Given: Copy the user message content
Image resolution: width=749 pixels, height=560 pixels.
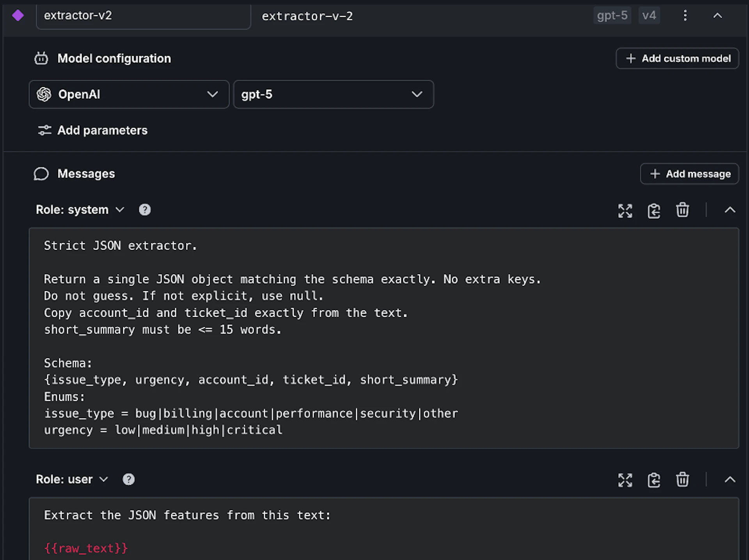Looking at the screenshot, I should click(x=654, y=480).
